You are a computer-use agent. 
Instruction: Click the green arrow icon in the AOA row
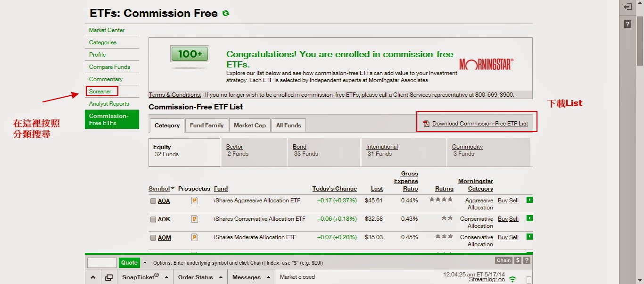pos(529,200)
